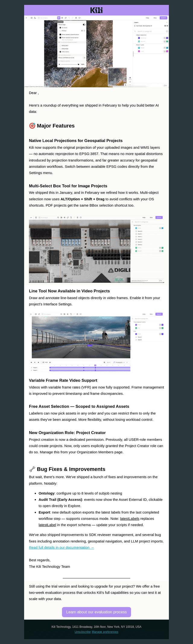Click comment icon in circuit board toolbar
Image resolution: width=193 pixels, height=644 pixels.
click(81, 217)
